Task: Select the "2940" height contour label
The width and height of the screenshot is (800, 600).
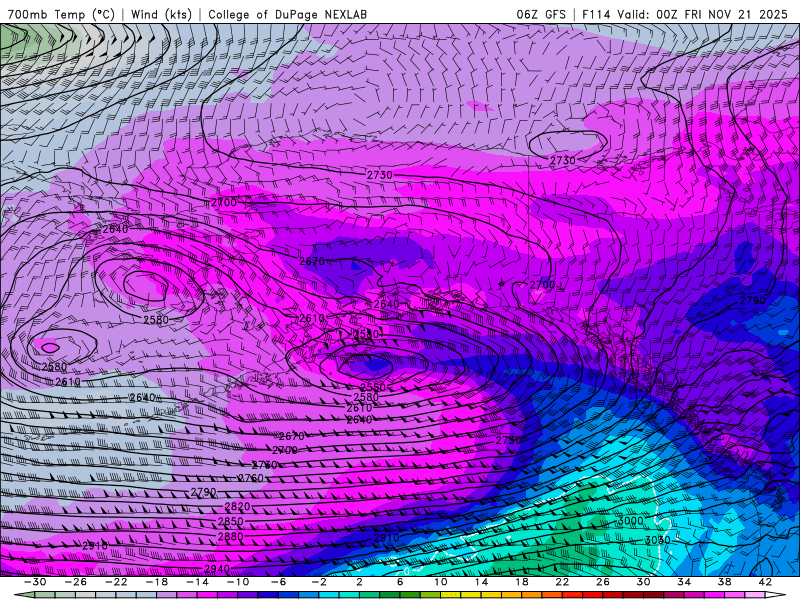Action: click(217, 568)
